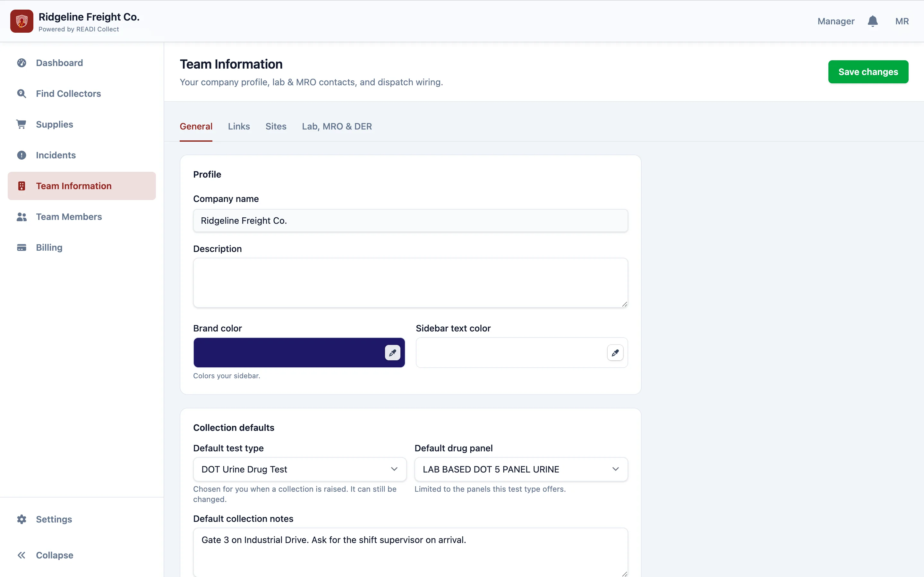Expand the Default drug panel dropdown
The height and width of the screenshot is (577, 924).
521,469
